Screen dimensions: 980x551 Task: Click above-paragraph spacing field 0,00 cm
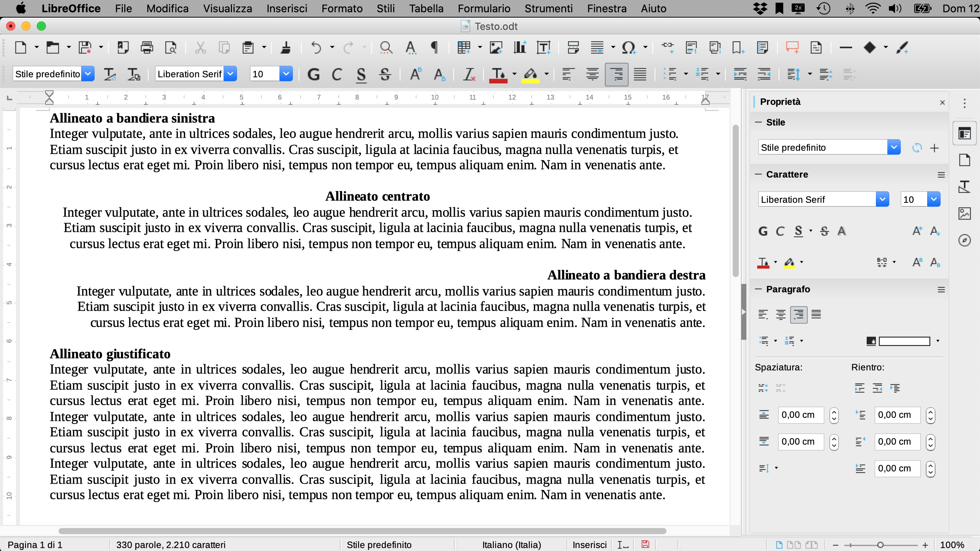pos(800,415)
